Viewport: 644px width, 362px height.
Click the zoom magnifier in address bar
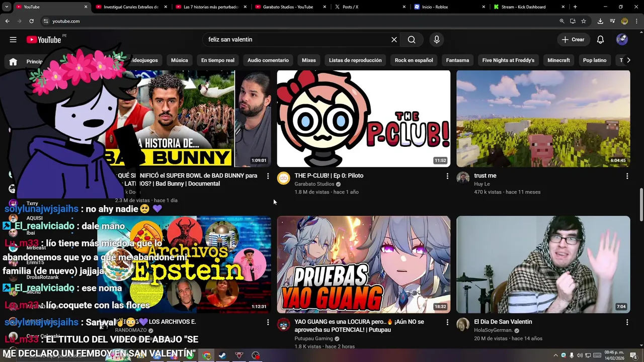tap(562, 21)
